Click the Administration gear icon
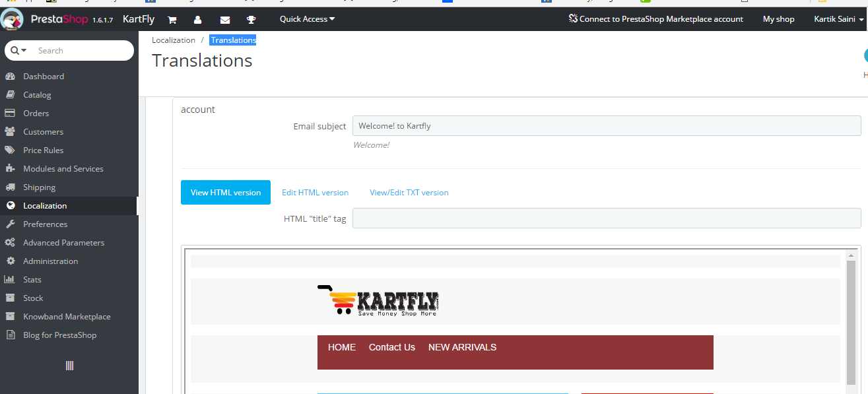The height and width of the screenshot is (394, 868). [10, 261]
